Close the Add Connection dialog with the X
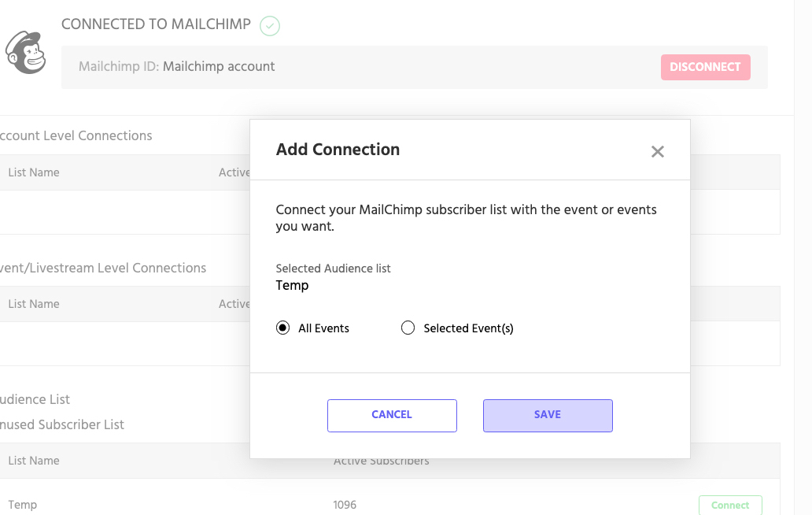 (658, 151)
